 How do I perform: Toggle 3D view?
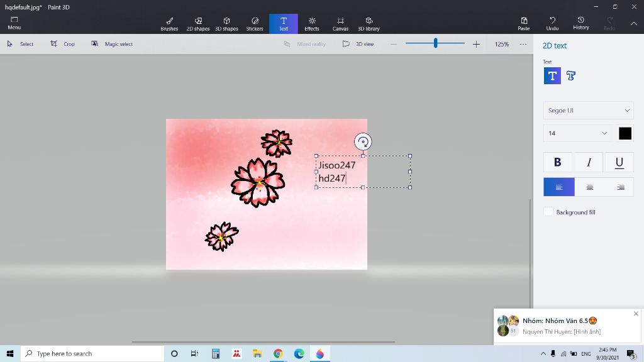point(358,44)
